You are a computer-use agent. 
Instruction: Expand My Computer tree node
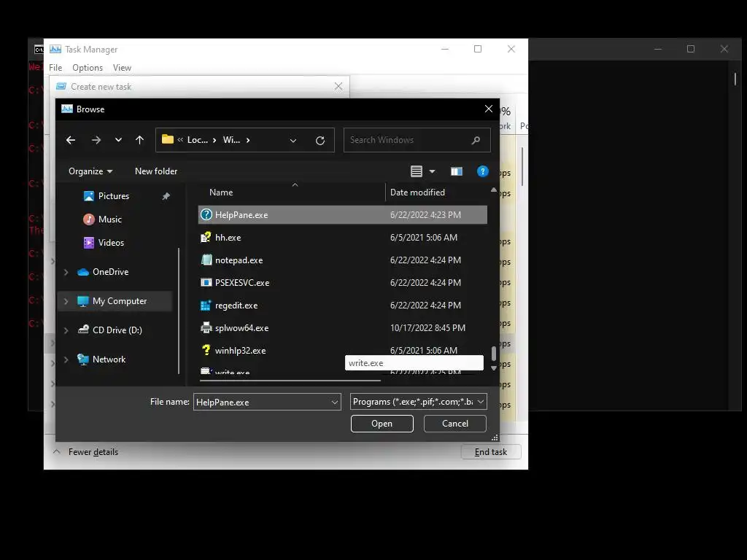66,301
